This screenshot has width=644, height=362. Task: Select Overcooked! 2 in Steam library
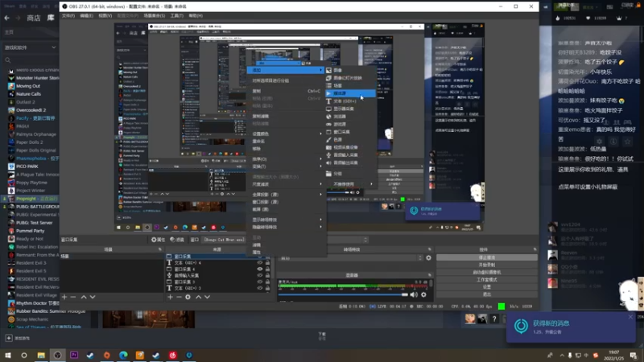point(31,110)
